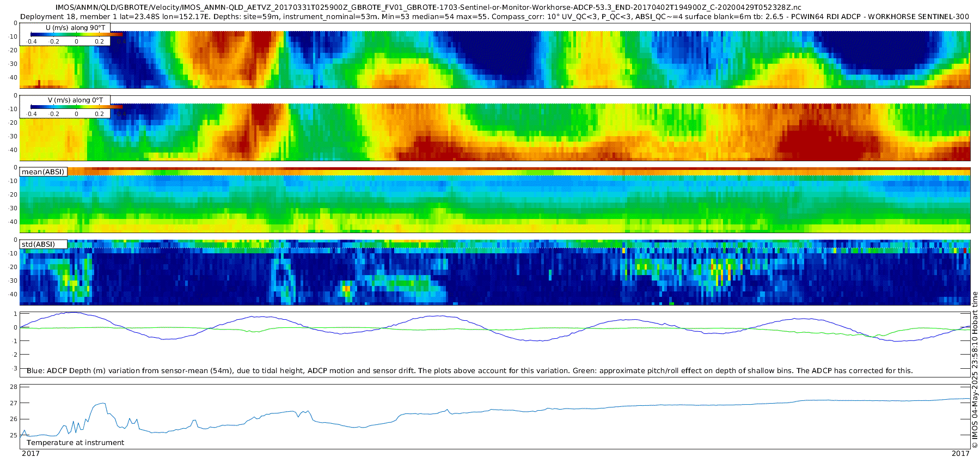Screen dimensions: 980x463
Task: Click the V velocity colorbar
Action: coord(76,107)
